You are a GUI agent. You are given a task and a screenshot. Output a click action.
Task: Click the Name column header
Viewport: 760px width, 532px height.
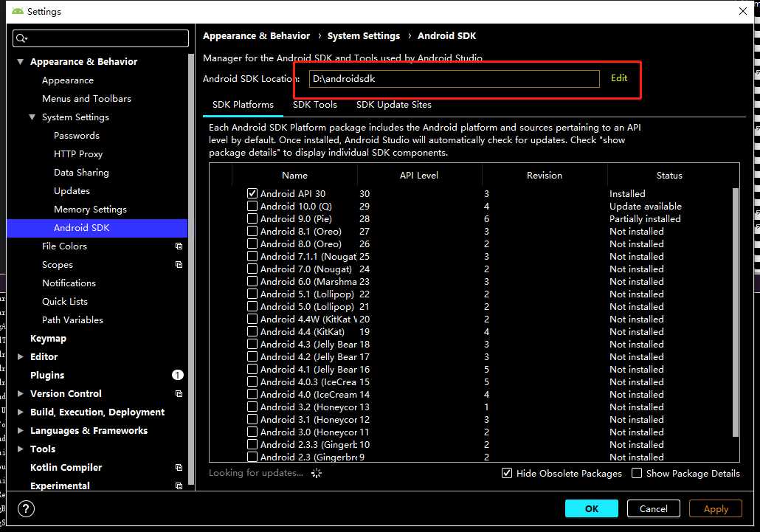(294, 176)
